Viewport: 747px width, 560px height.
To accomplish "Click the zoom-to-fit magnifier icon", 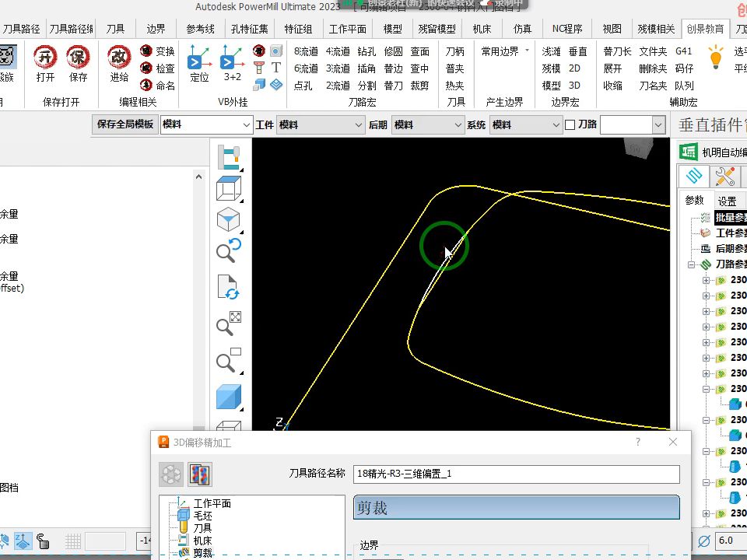I will (229, 324).
